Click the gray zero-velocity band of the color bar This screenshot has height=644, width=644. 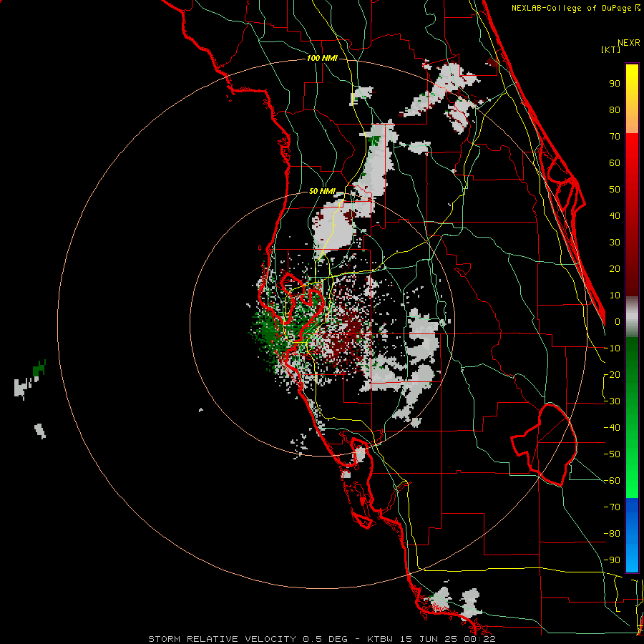tap(632, 316)
